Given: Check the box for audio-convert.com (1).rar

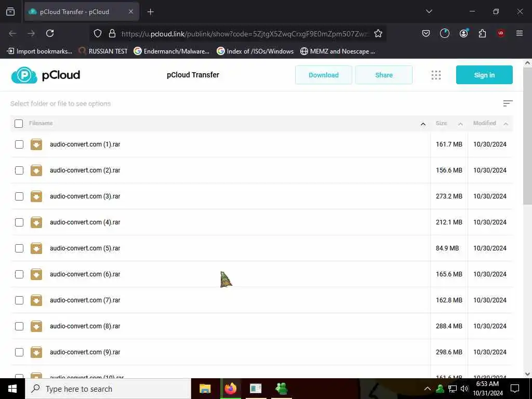Looking at the screenshot, I should click(19, 144).
